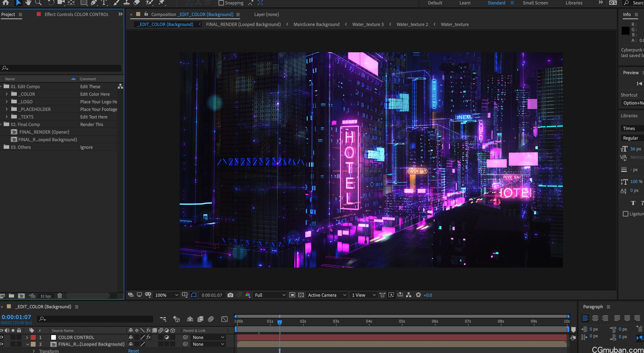
Task: Expand the _TEXTS folder
Action: [x=7, y=117]
